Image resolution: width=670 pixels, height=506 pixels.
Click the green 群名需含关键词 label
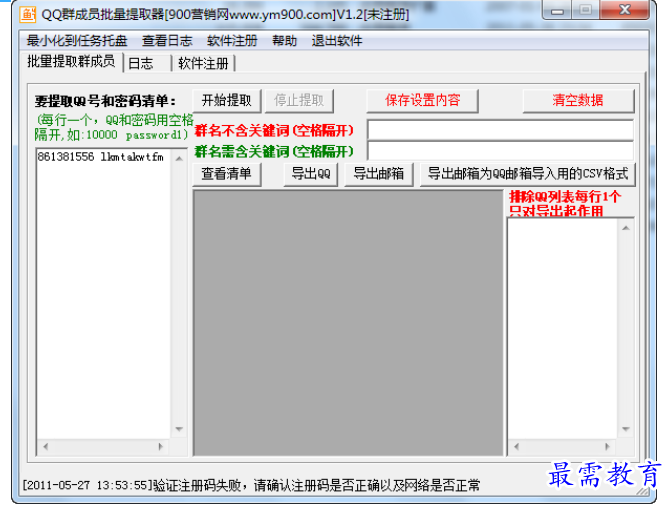click(274, 151)
